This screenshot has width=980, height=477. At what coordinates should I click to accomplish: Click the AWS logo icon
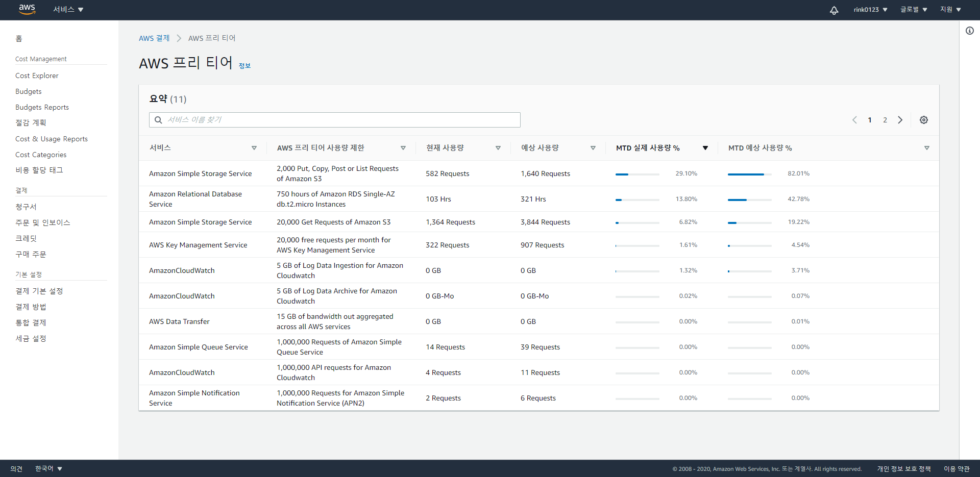27,10
